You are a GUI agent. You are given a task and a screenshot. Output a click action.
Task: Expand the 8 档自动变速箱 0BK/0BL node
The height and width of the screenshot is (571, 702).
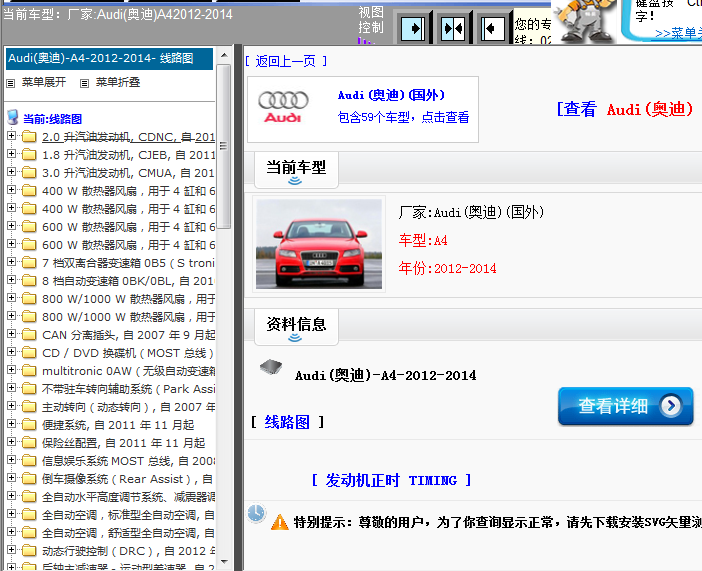[11, 279]
